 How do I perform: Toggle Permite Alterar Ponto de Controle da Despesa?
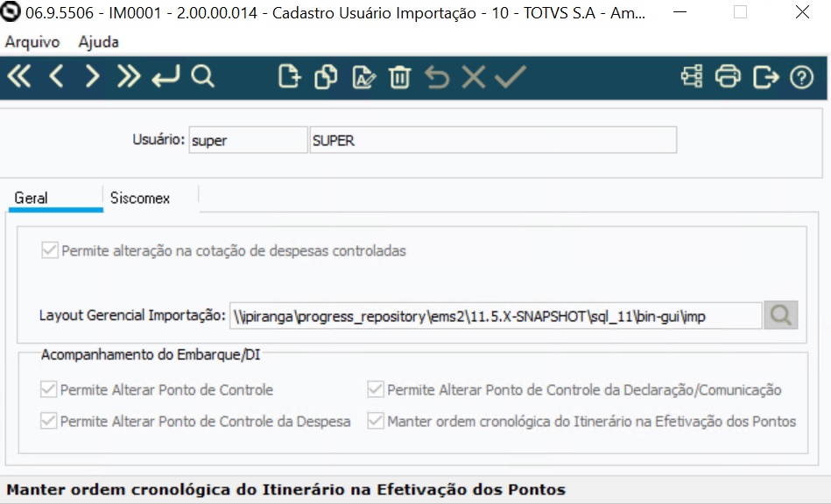click(49, 421)
